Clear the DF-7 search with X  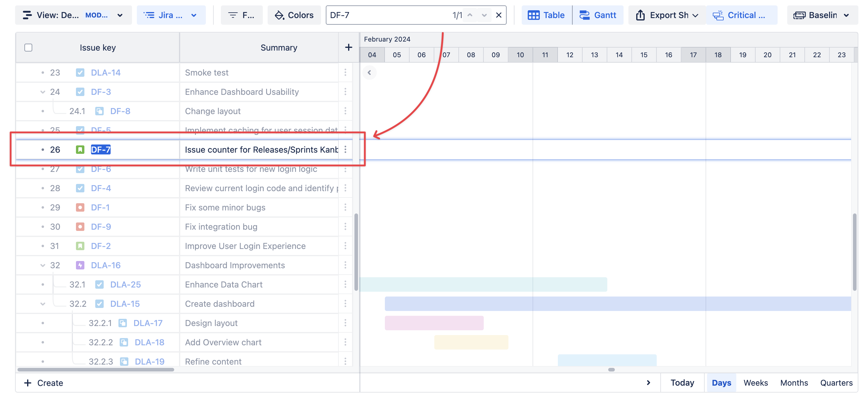pyautogui.click(x=499, y=15)
